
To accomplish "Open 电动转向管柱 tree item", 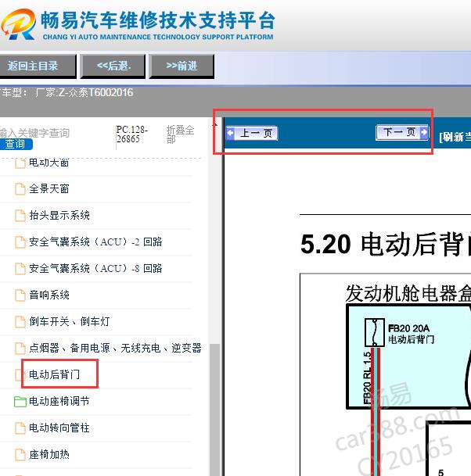I will tap(59, 428).
